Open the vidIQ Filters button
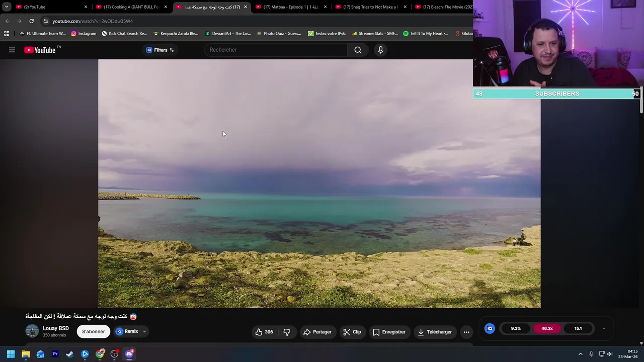 (x=160, y=50)
